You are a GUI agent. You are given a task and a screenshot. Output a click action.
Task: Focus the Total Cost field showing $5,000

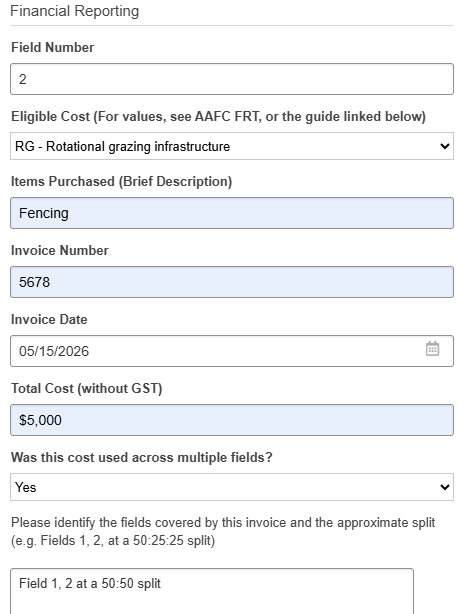[x=232, y=420]
